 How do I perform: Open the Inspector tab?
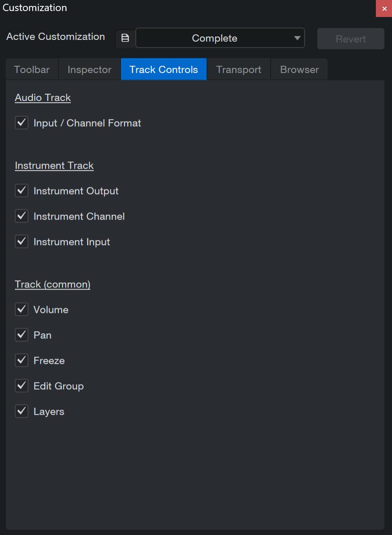[x=90, y=70]
